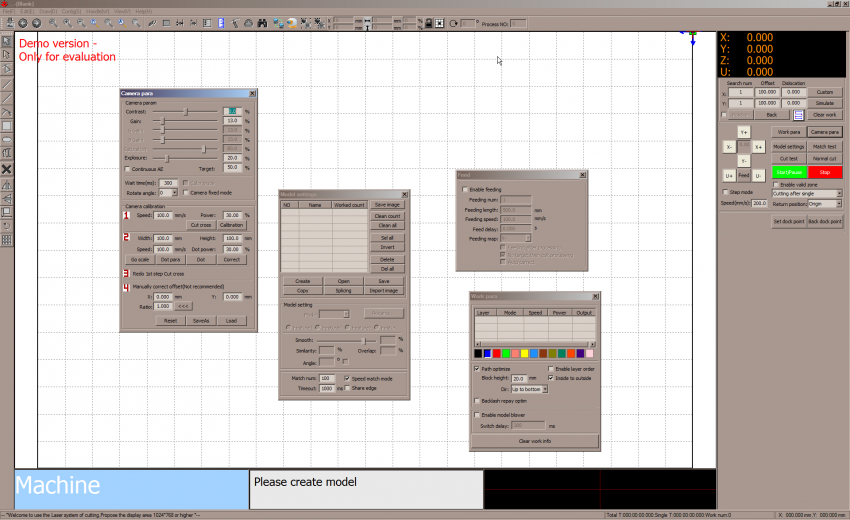Click the Contrast slider handle
The width and height of the screenshot is (850, 520).
[x=185, y=112]
